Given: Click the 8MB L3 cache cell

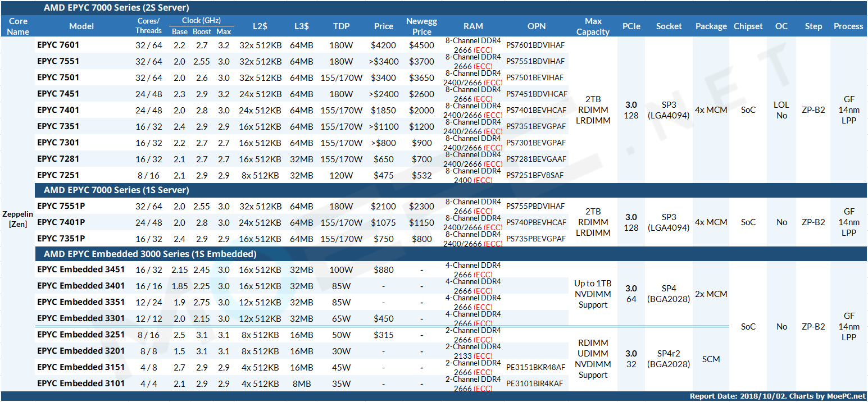Looking at the screenshot, I should tap(301, 384).
